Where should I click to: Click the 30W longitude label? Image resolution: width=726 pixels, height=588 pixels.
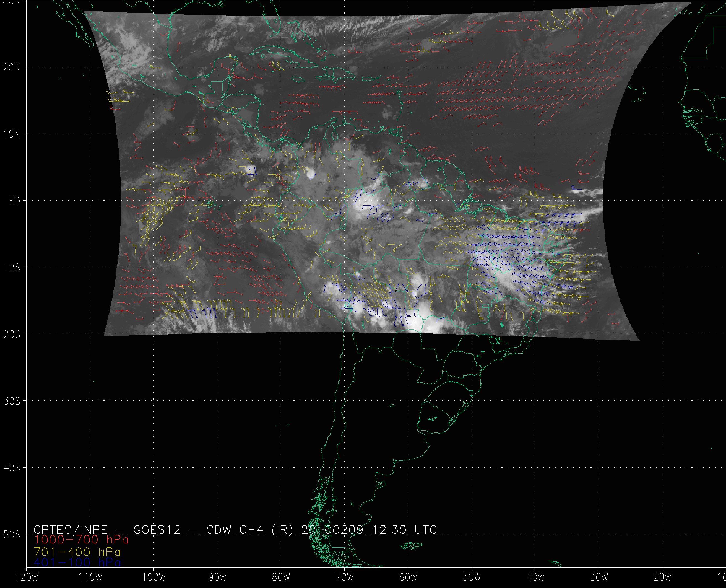click(x=599, y=577)
